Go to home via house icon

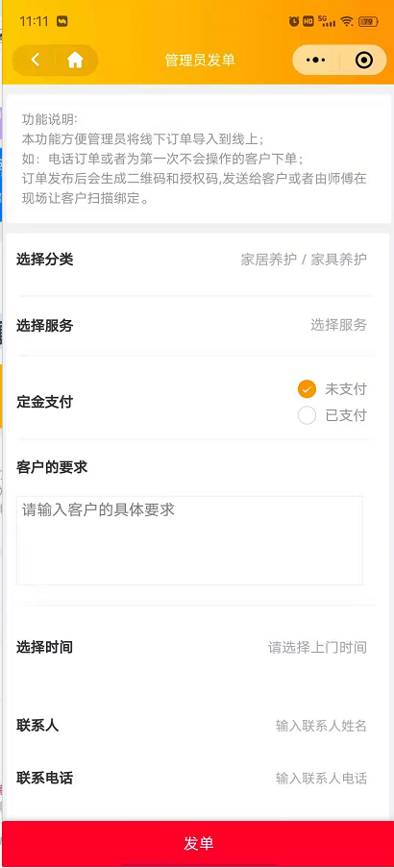pos(75,60)
